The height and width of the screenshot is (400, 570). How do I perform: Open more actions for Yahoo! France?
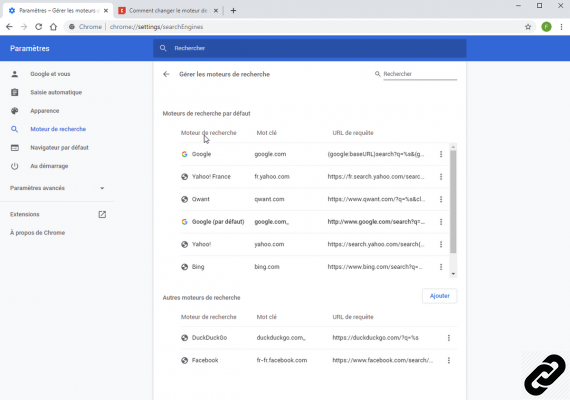pyautogui.click(x=441, y=177)
